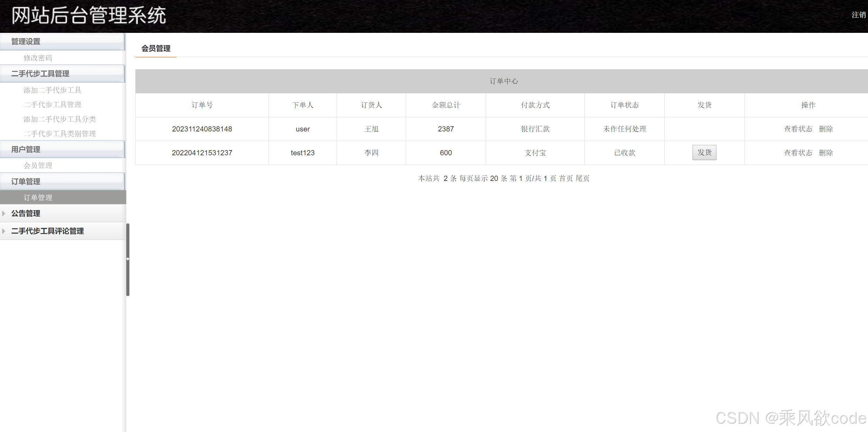The height and width of the screenshot is (432, 868).
Task: View status of test123's order
Action: click(798, 153)
